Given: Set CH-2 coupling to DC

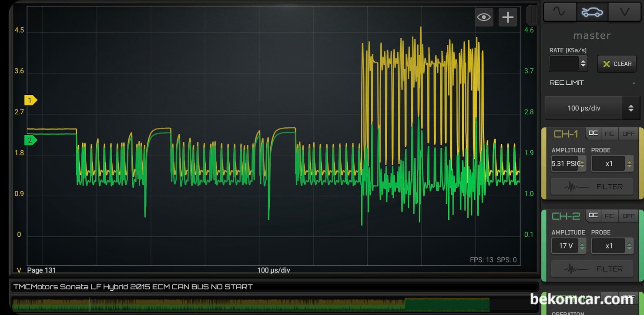Looking at the screenshot, I should coord(593,216).
